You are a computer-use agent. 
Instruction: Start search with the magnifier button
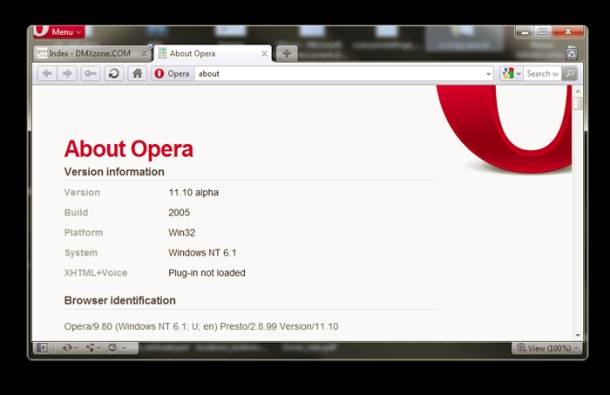[x=570, y=74]
